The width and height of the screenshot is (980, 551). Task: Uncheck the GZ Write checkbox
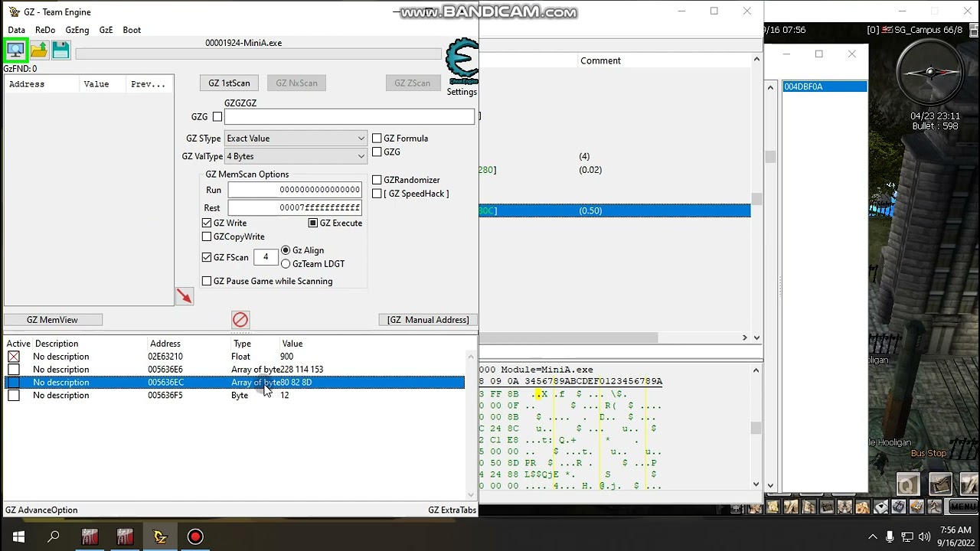[207, 223]
